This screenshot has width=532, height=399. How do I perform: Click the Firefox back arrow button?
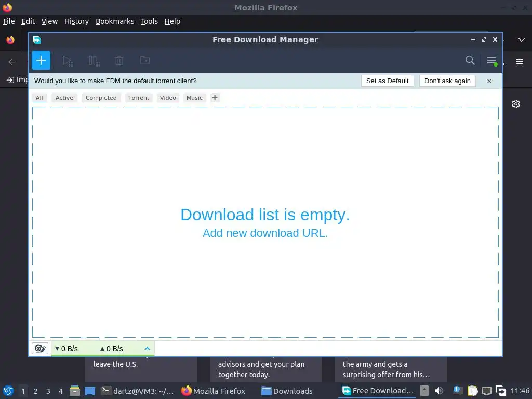[12, 62]
